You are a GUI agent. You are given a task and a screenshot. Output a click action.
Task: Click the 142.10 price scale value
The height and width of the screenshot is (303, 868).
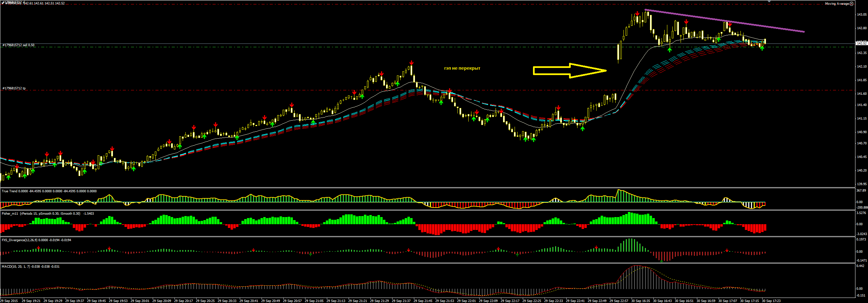[x=862, y=67]
